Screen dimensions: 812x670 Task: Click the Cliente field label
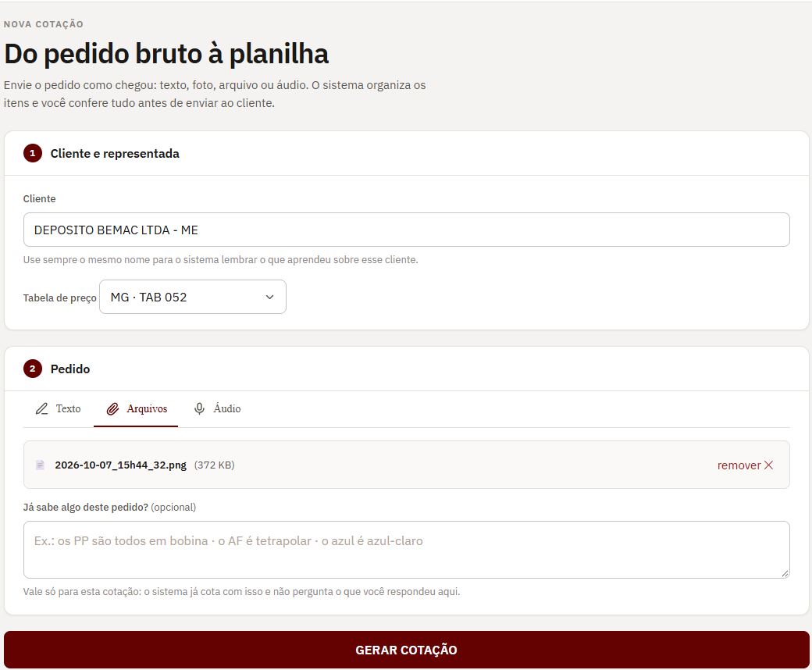[39, 199]
